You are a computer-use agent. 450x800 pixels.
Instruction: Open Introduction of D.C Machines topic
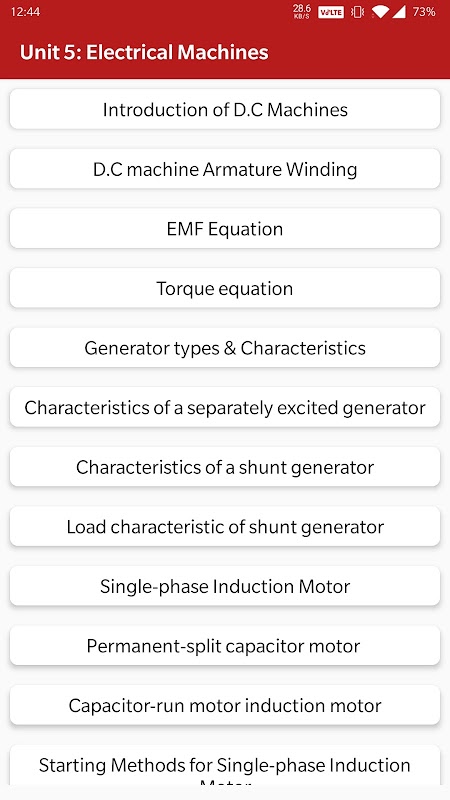[x=225, y=109]
